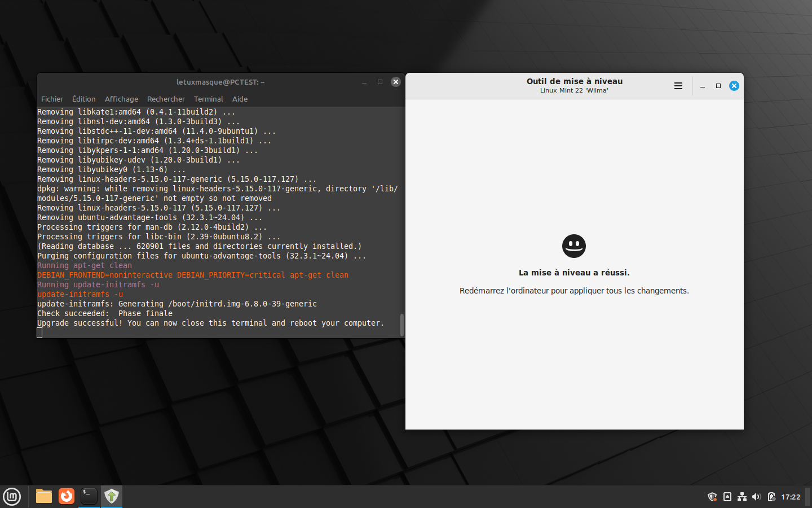This screenshot has width=812, height=508.
Task: Open the wired network tray icon
Action: click(x=742, y=497)
